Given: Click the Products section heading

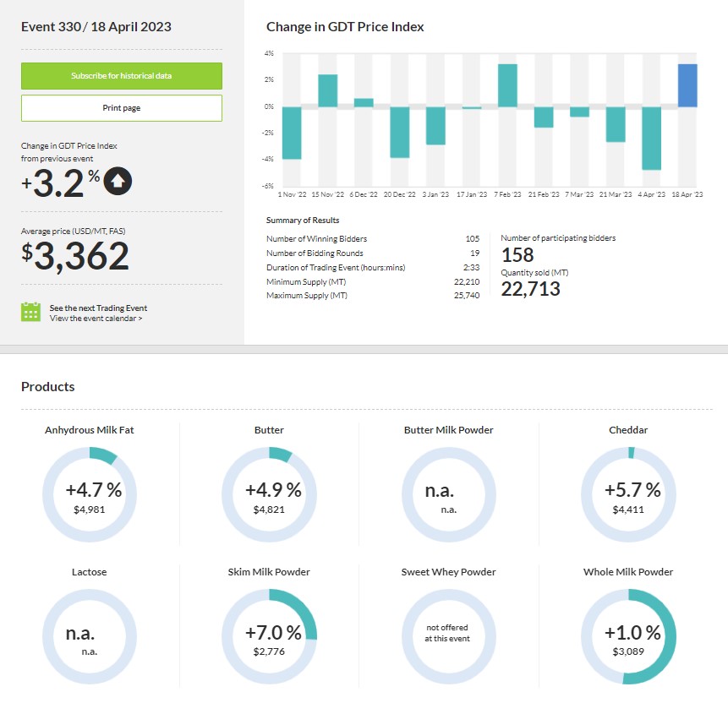Looking at the screenshot, I should tap(48, 386).
